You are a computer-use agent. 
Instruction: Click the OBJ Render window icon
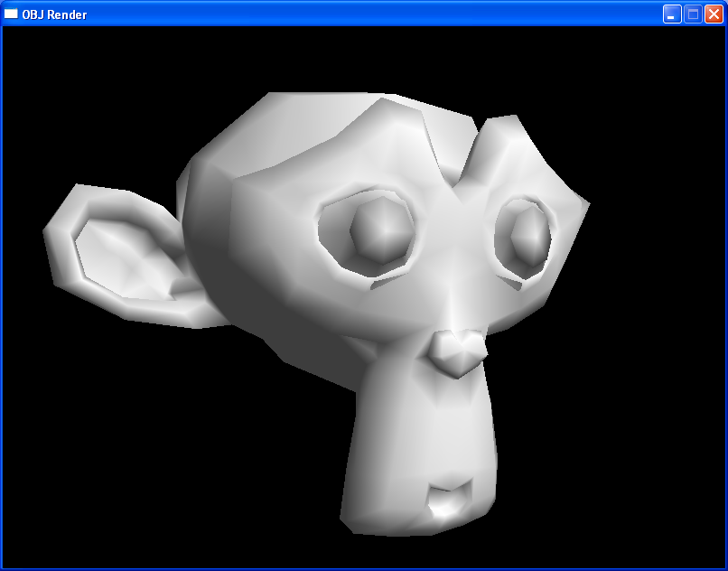click(x=11, y=14)
